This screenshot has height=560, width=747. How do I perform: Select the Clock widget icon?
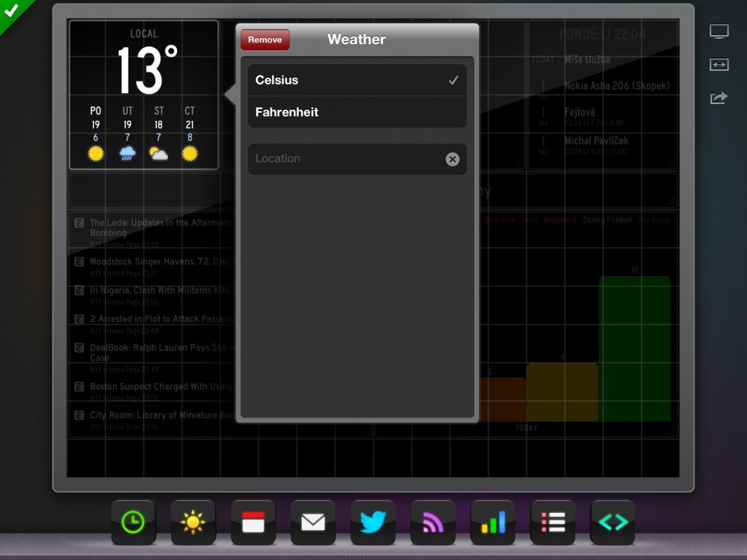coord(133,523)
